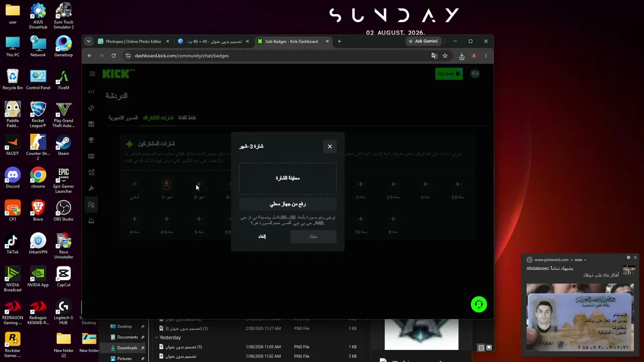This screenshot has width=644, height=362.
Task: Click the translate page icon
Action: [434, 56]
